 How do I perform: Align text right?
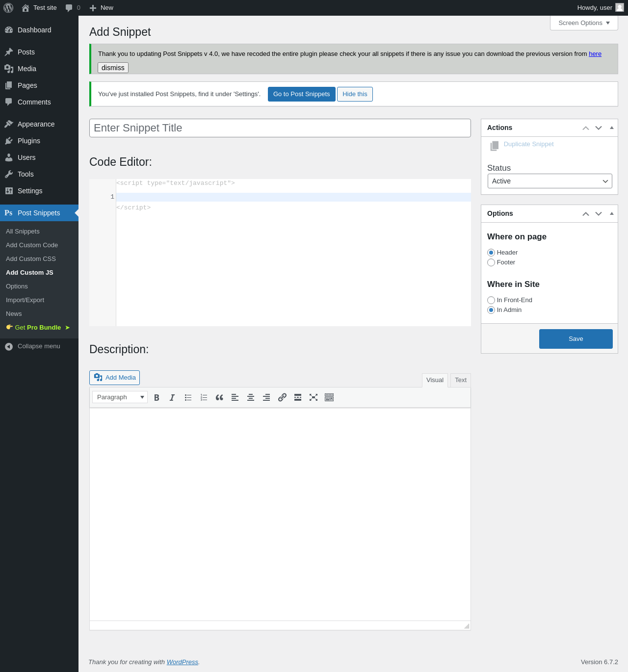pyautogui.click(x=266, y=397)
